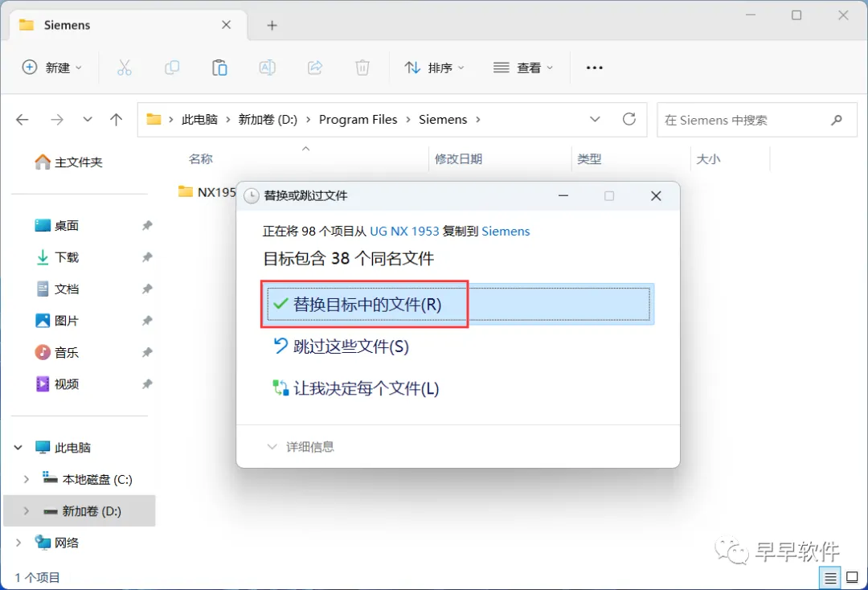868x590 pixels.
Task: Click 此电脑 in the breadcrumb path
Action: coord(199,120)
